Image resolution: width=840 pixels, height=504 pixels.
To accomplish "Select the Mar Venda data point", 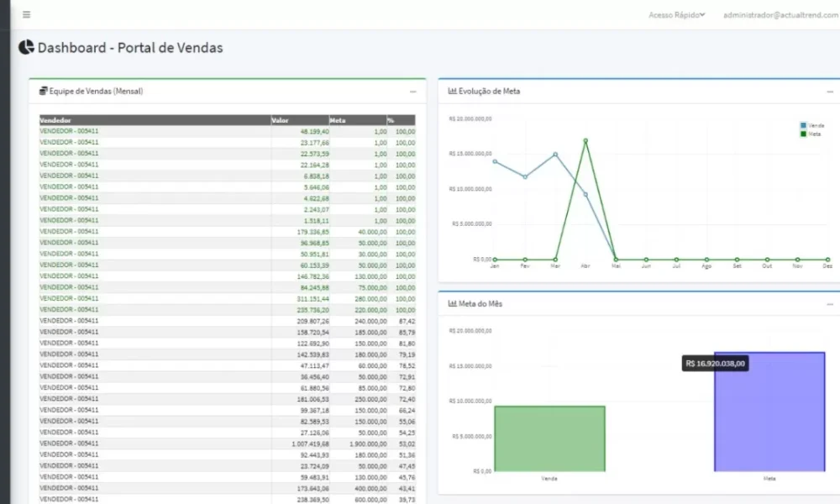I will (555, 155).
